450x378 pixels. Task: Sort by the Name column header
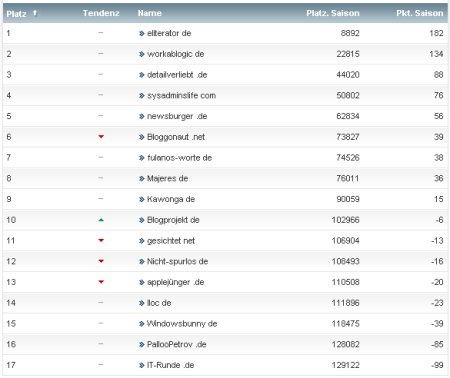(x=150, y=13)
